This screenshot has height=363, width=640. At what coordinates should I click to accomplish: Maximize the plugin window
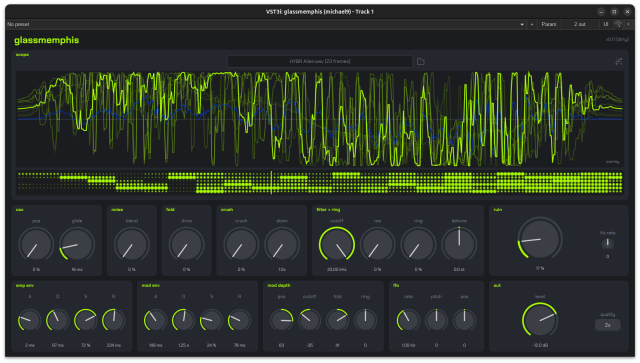click(614, 12)
